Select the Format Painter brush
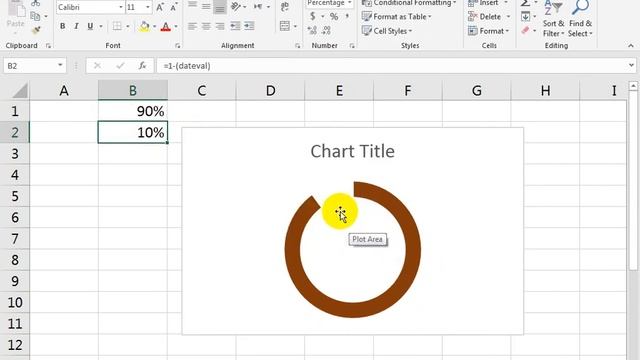The image size is (640, 360). click(36, 30)
